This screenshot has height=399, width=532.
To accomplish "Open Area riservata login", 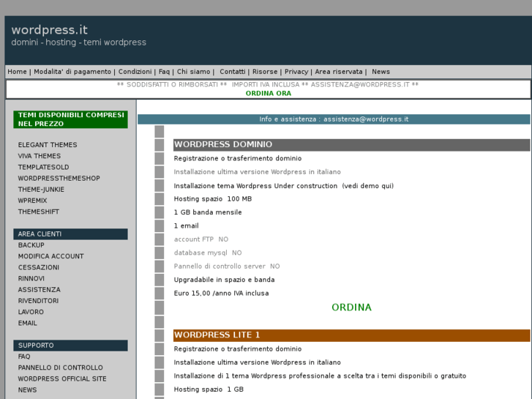I will click(x=339, y=72).
